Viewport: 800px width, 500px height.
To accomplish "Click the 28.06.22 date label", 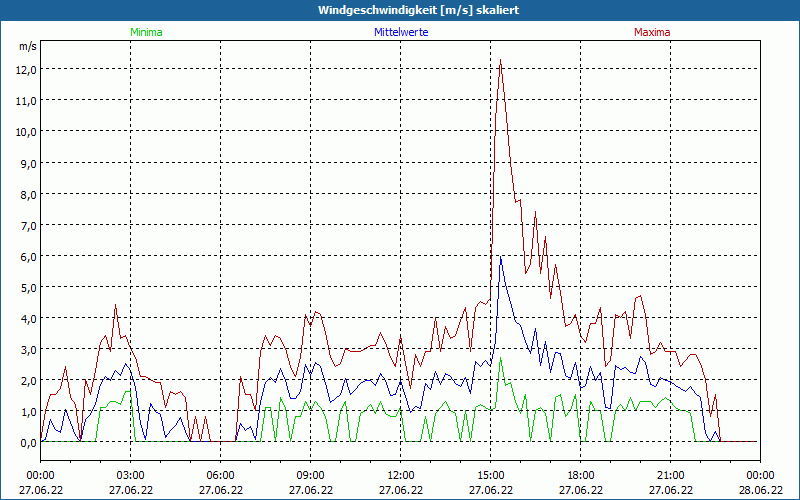I will [x=760, y=490].
